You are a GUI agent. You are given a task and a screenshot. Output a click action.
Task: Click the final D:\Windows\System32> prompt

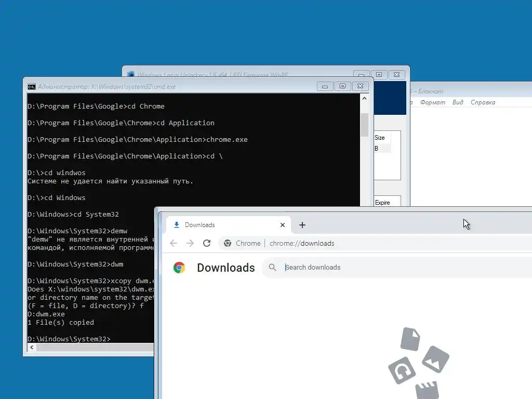(69, 339)
